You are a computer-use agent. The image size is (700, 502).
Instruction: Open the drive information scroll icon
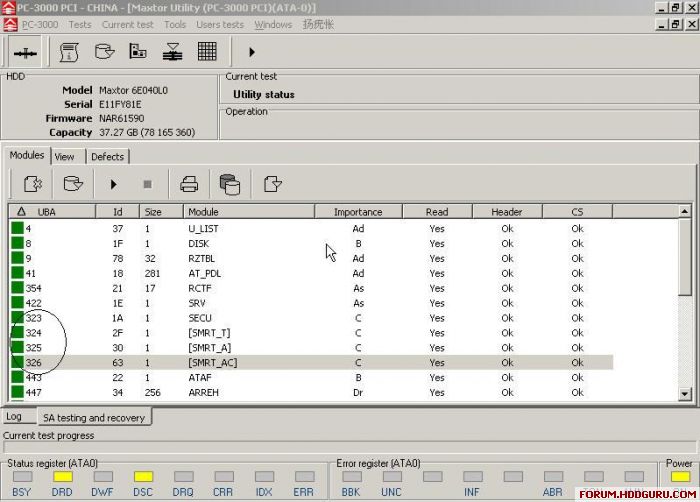69,52
